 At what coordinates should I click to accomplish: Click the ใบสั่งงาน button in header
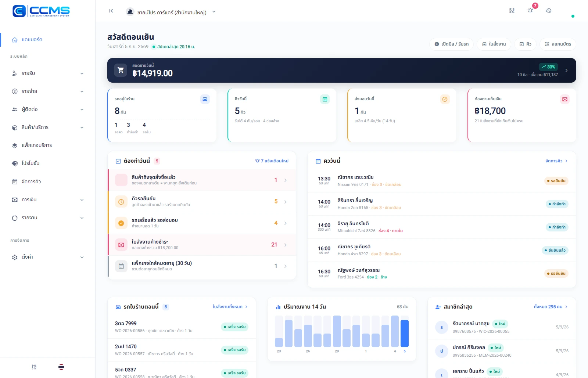[x=494, y=44]
